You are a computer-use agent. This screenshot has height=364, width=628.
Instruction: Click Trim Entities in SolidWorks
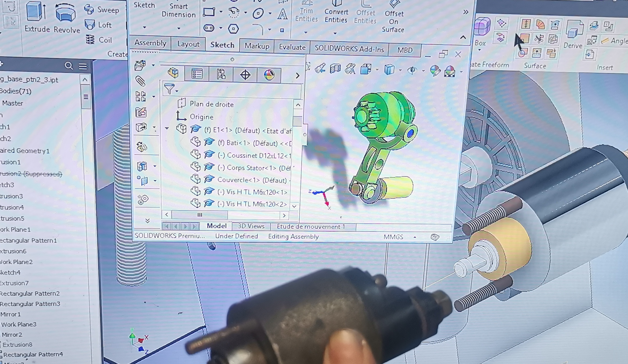(306, 12)
